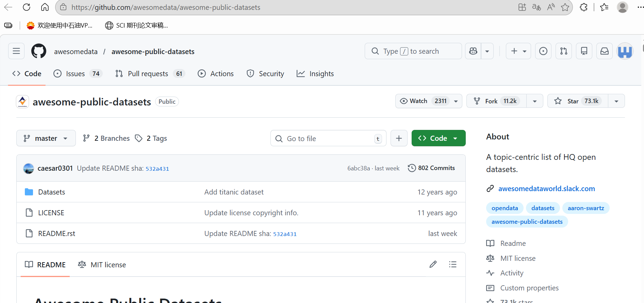Focus the Go to file search field
Viewport: 644px width, 303px height.
(328, 138)
